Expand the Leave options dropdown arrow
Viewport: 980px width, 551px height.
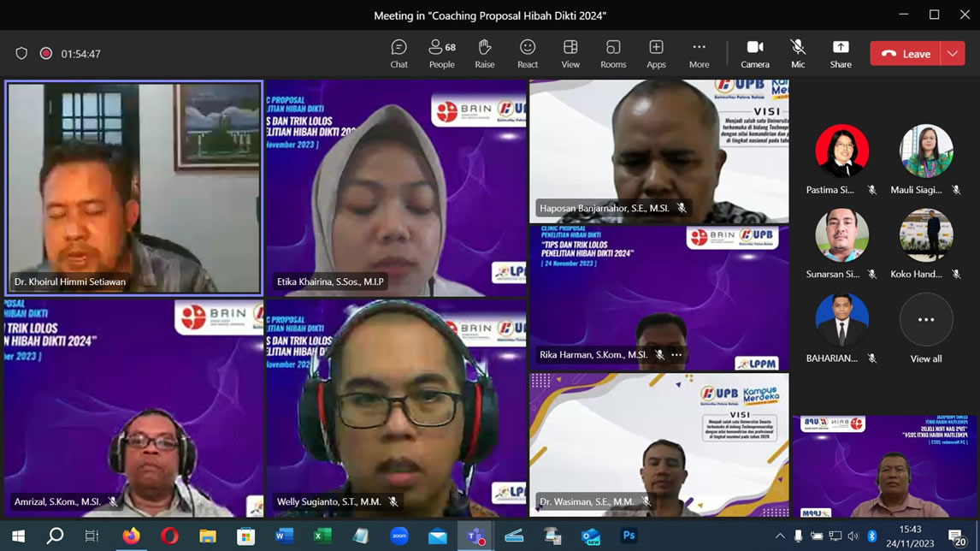point(953,53)
